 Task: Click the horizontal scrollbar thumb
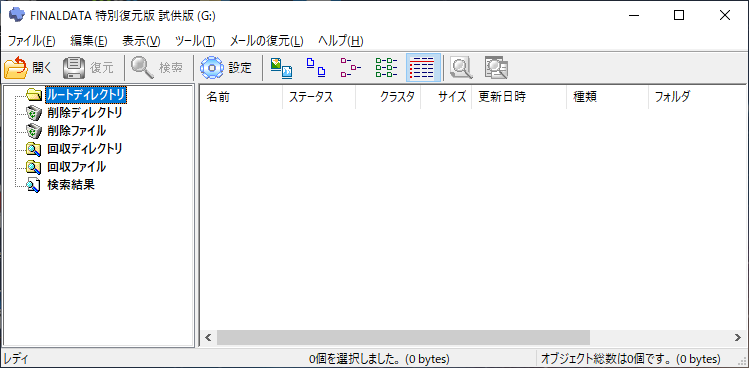[x=403, y=337]
